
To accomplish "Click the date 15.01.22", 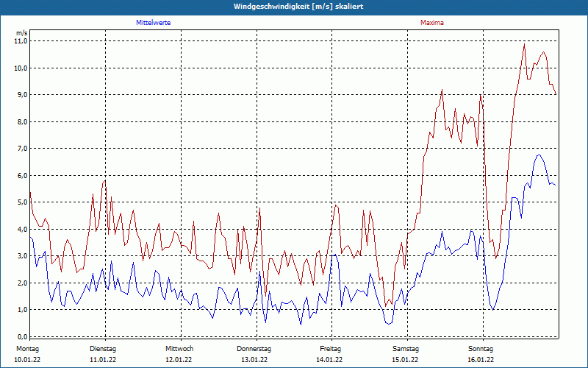I will [x=405, y=360].
